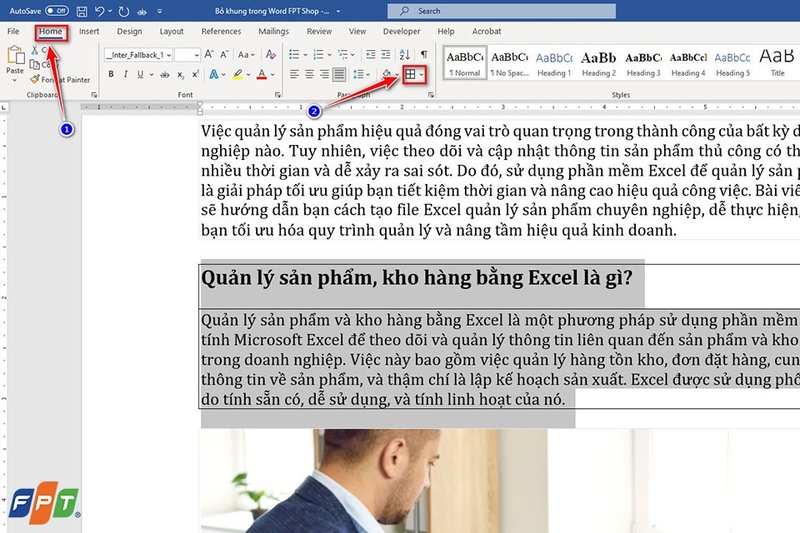Toggle superscript formatting
Image resolution: width=800 pixels, height=533 pixels.
pos(195,74)
